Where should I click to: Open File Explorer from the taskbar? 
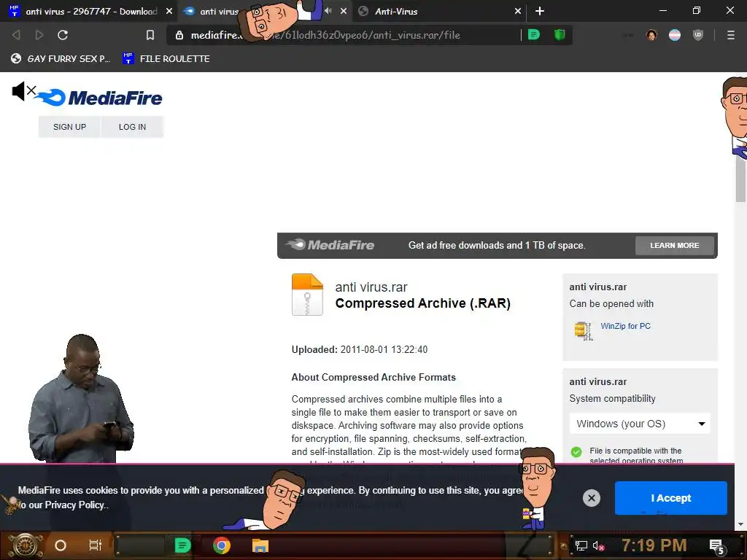pyautogui.click(x=260, y=545)
